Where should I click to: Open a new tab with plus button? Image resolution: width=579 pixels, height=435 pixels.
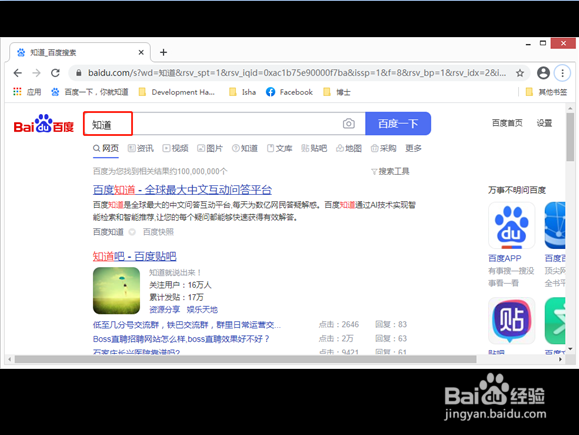[x=164, y=52]
